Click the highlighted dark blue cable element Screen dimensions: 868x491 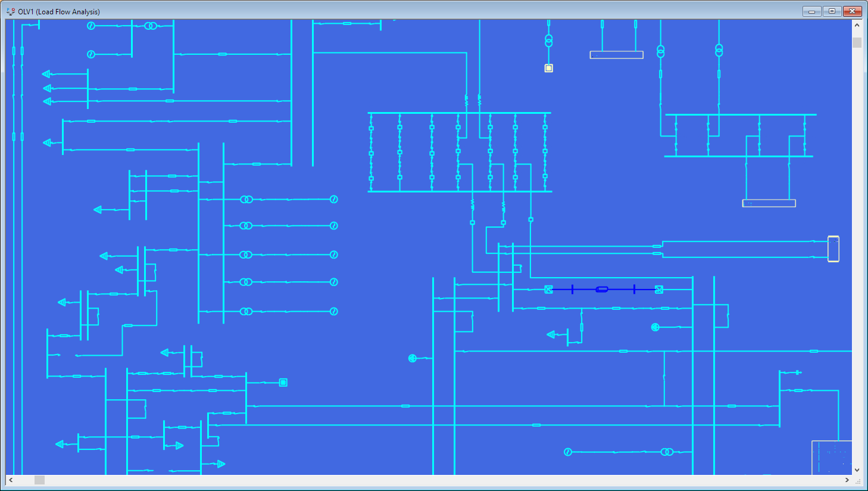point(602,289)
